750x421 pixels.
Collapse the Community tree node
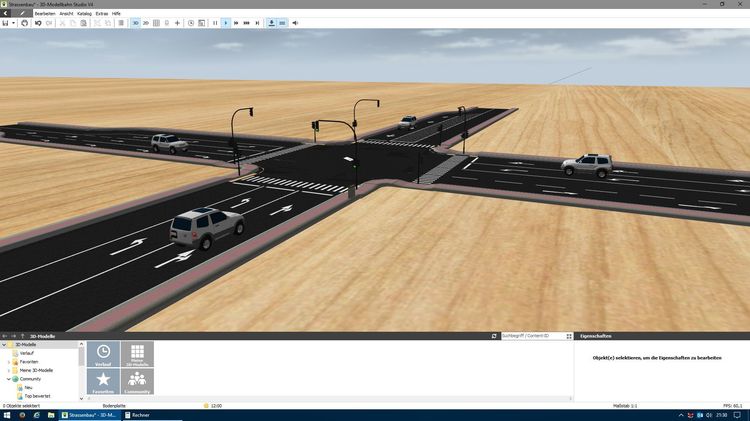coord(9,379)
